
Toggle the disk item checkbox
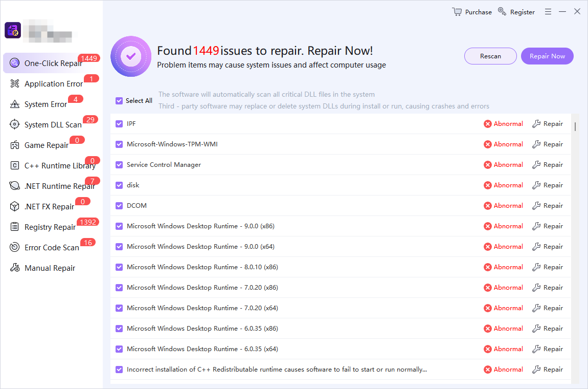(119, 185)
